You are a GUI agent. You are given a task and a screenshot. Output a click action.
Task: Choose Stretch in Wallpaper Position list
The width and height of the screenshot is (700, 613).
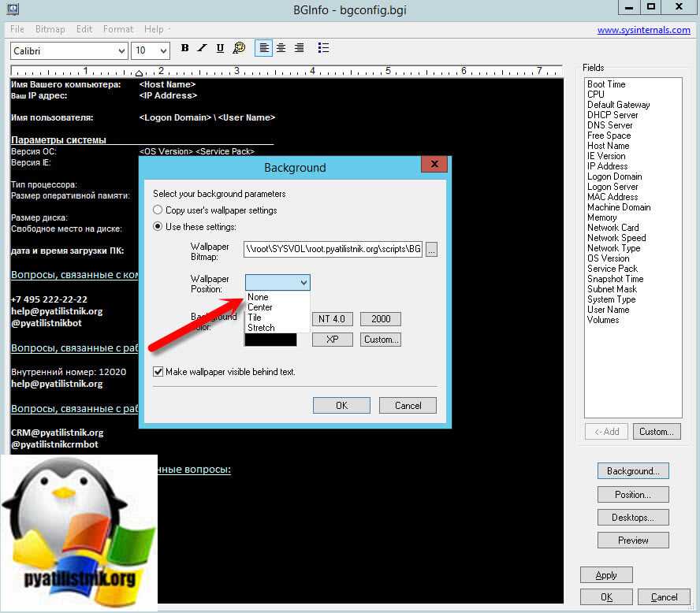(261, 328)
